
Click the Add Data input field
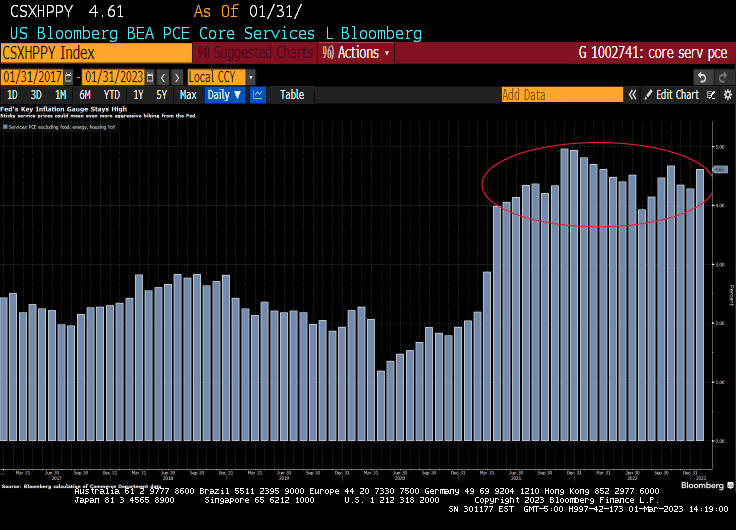point(561,95)
